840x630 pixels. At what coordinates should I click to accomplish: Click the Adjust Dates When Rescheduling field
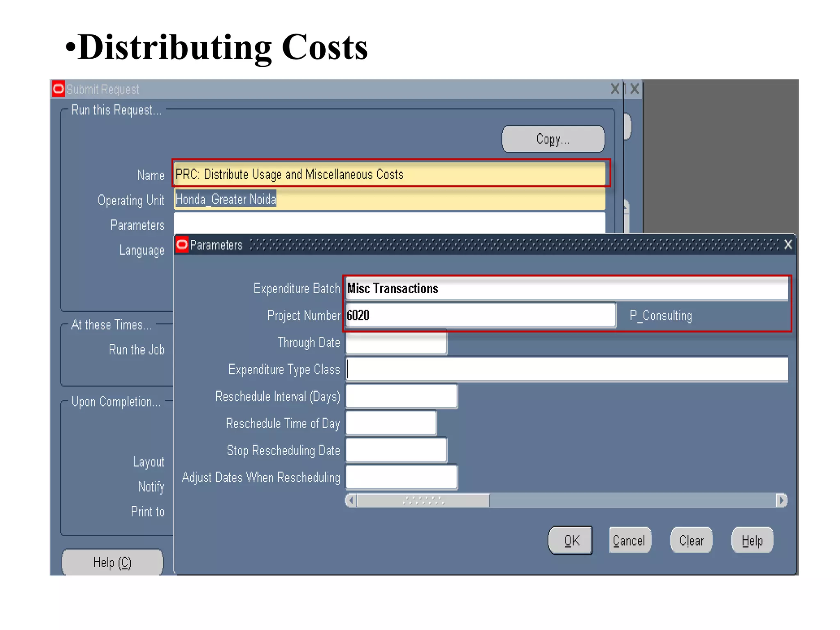point(402,477)
